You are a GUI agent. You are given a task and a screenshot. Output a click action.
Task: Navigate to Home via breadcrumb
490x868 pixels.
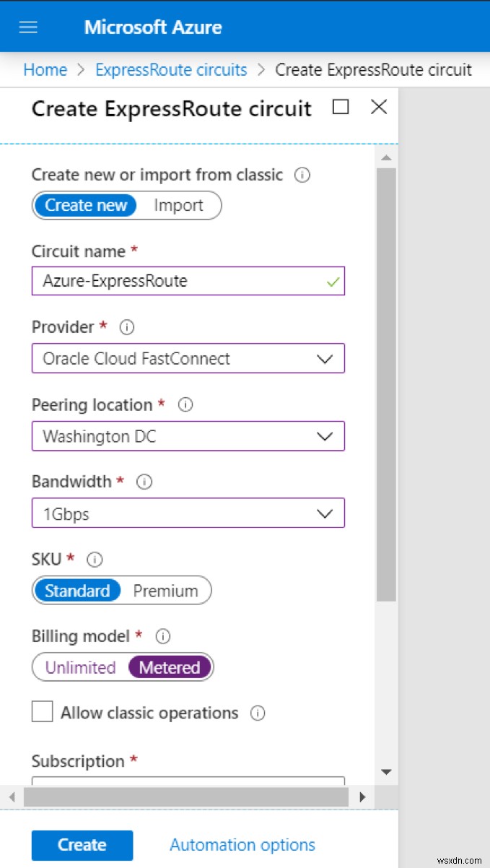pyautogui.click(x=45, y=69)
